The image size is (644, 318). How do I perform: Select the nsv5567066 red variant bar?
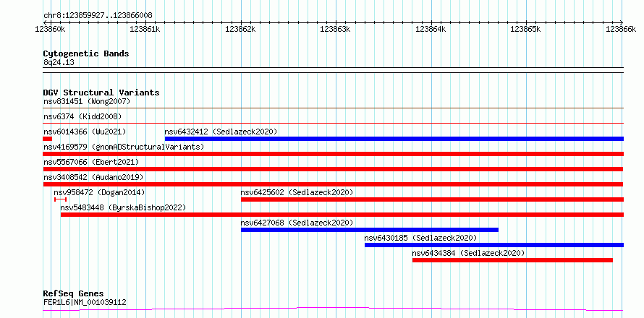(333, 169)
